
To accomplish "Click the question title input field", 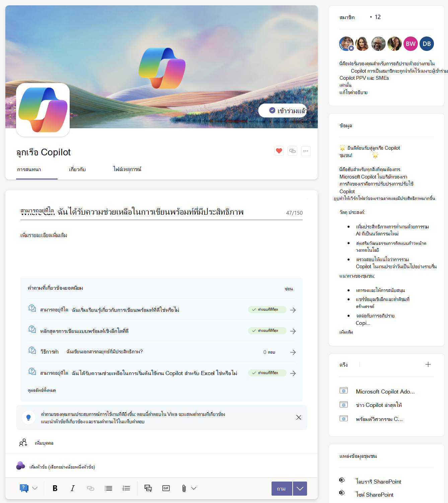I will coord(161,212).
